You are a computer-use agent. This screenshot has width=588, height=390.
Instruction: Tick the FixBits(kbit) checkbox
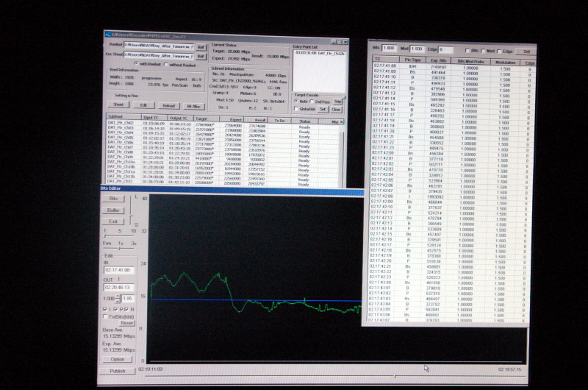(x=104, y=316)
